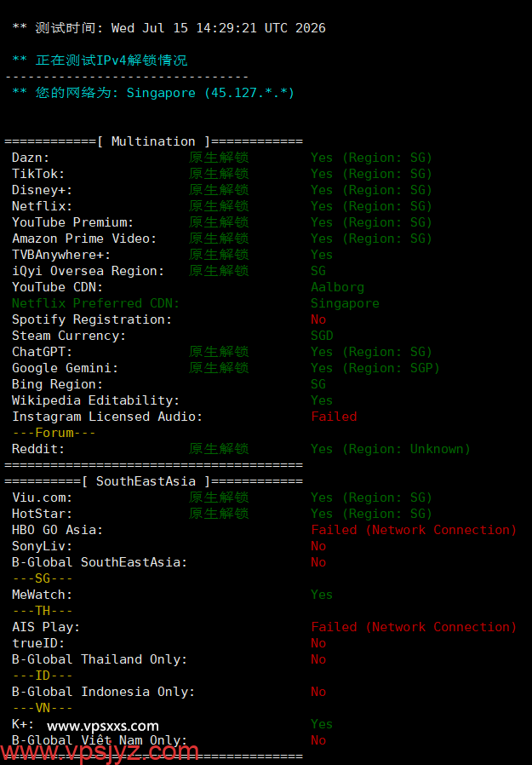Click the 'Google Gemini:' label
The image size is (532, 765).
click(65, 368)
